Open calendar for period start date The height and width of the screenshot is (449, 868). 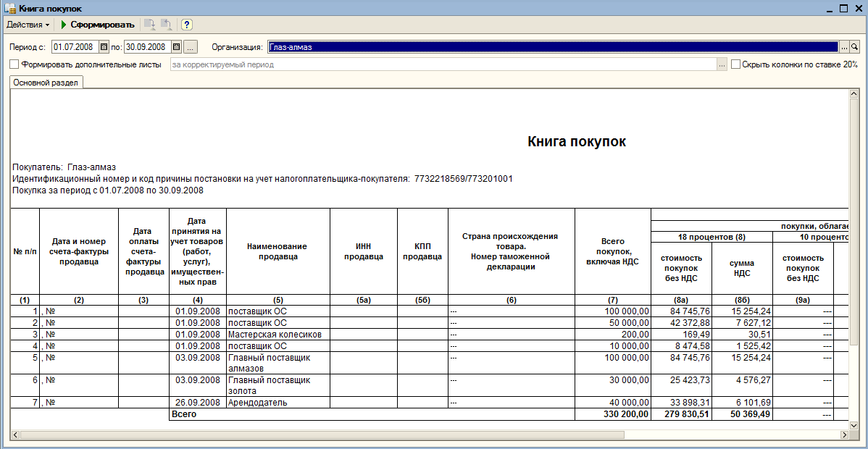pos(104,47)
